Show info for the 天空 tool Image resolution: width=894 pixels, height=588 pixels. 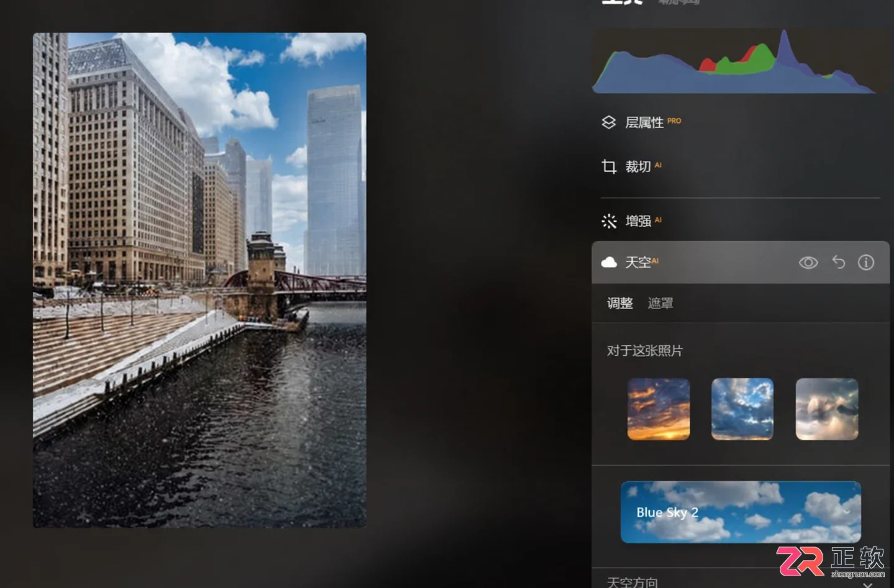[x=866, y=262]
